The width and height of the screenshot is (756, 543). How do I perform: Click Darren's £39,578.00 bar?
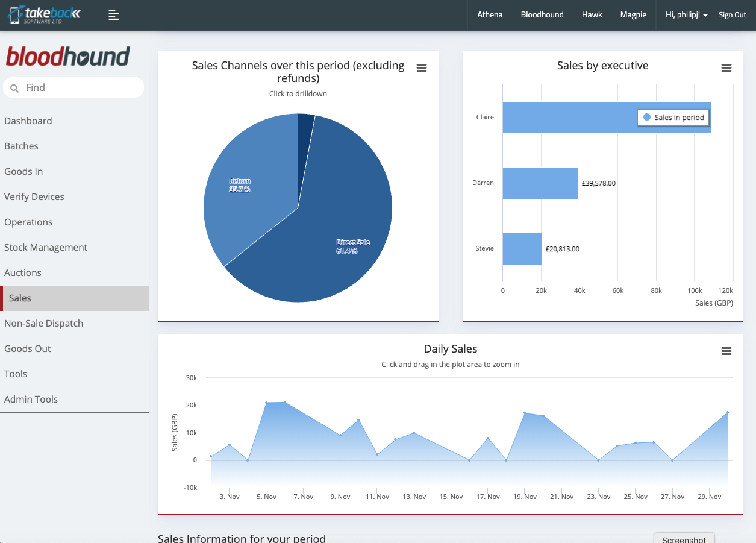pyautogui.click(x=540, y=183)
